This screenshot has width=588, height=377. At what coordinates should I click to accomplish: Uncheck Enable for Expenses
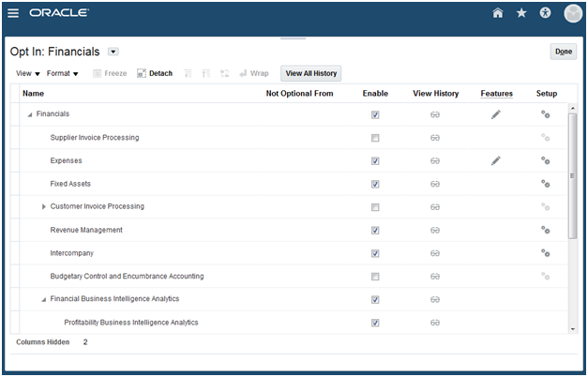(375, 161)
